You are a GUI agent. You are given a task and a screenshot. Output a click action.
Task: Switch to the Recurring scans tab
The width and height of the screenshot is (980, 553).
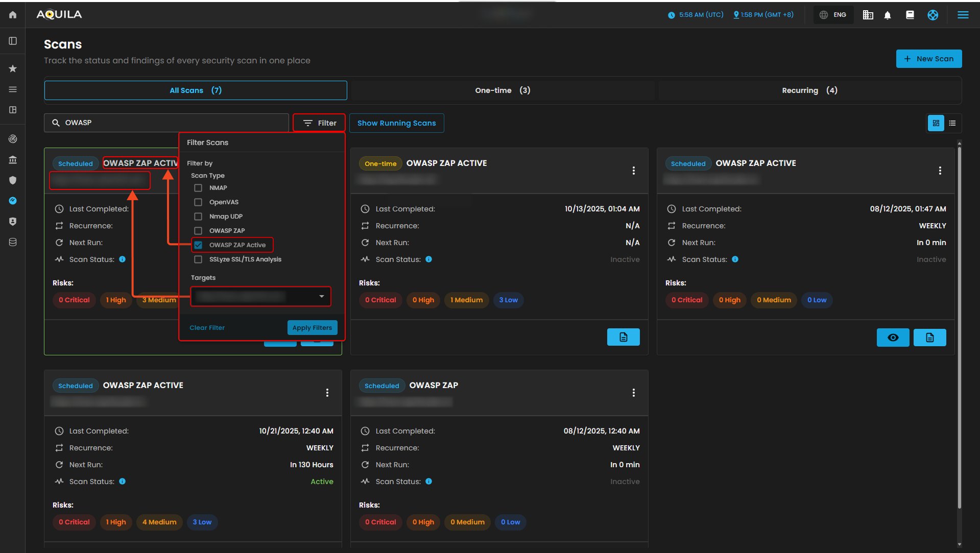pyautogui.click(x=809, y=90)
